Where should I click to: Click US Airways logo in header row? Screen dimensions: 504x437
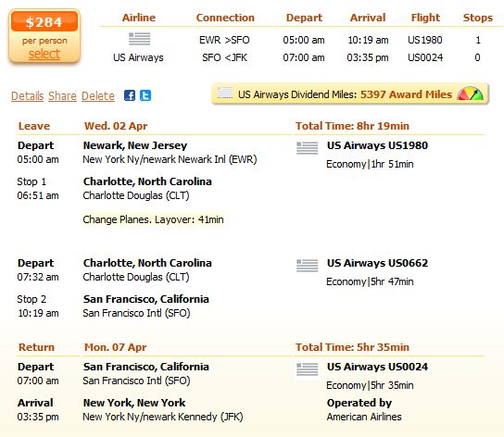pyautogui.click(x=140, y=39)
